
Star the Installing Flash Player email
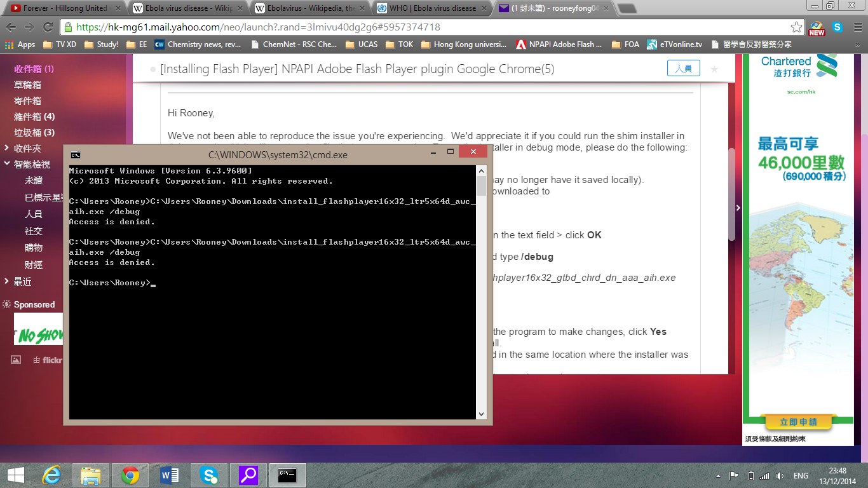point(714,69)
